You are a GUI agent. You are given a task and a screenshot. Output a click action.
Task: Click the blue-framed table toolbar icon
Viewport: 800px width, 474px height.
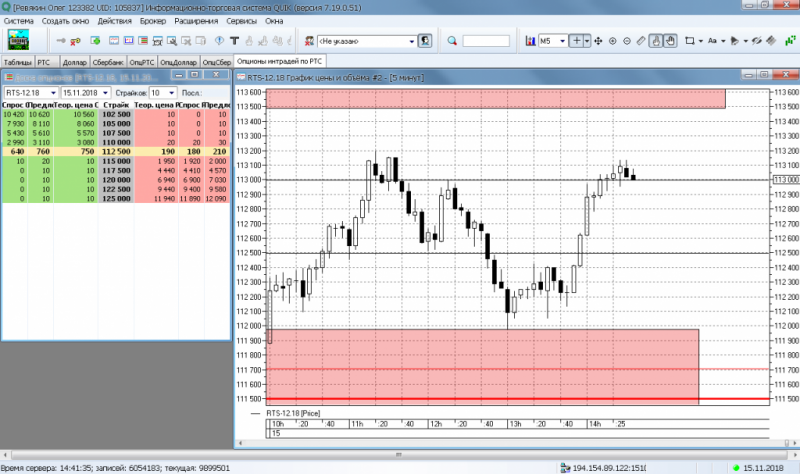click(x=129, y=41)
